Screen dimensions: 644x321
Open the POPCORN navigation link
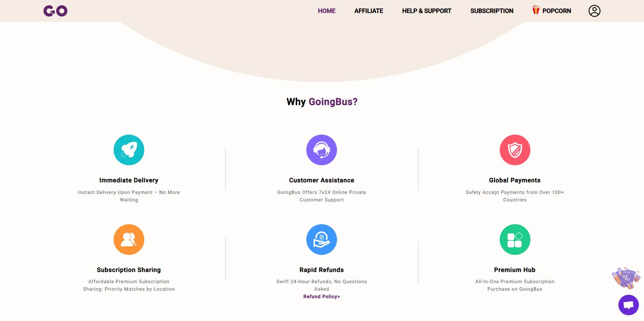coord(557,11)
